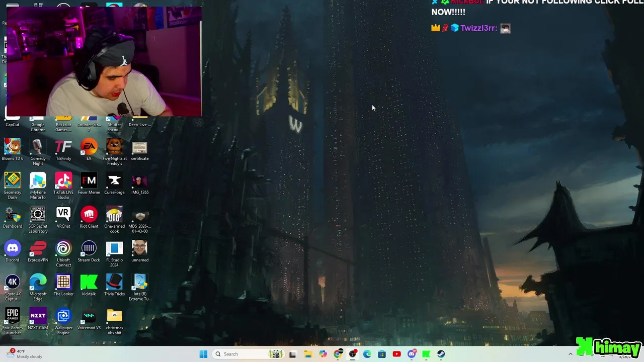Viewport: 644px width, 362px height.
Task: Select the kicktalk desktop icon
Action: point(89,286)
